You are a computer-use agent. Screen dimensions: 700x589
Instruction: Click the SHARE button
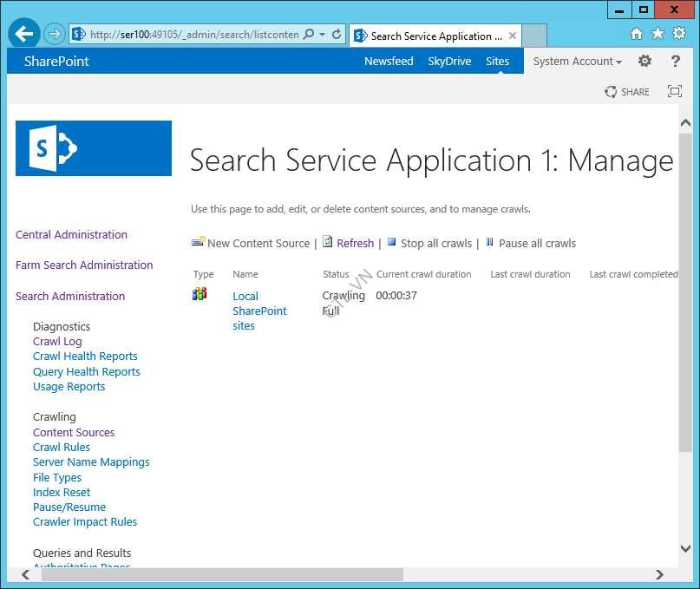627,92
